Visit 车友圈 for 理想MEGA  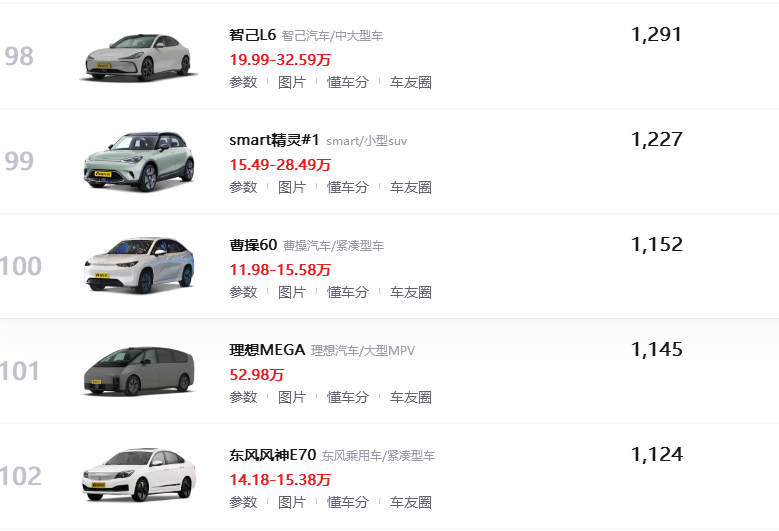tap(411, 397)
